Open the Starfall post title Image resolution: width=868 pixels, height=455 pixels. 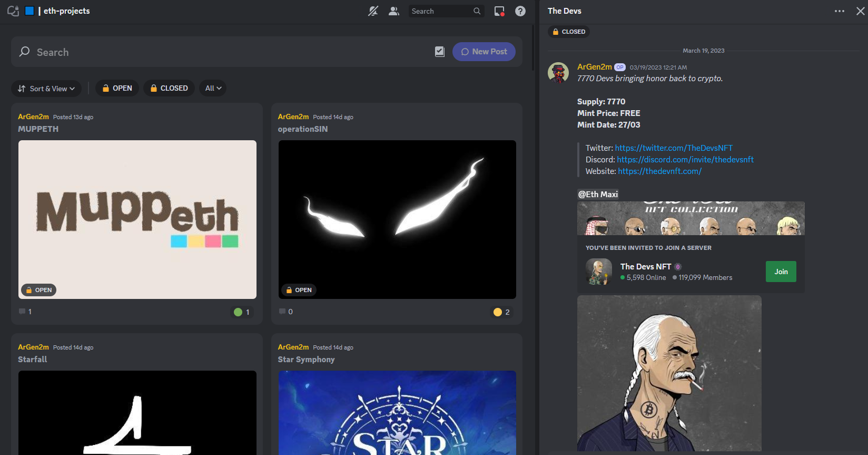(x=33, y=360)
